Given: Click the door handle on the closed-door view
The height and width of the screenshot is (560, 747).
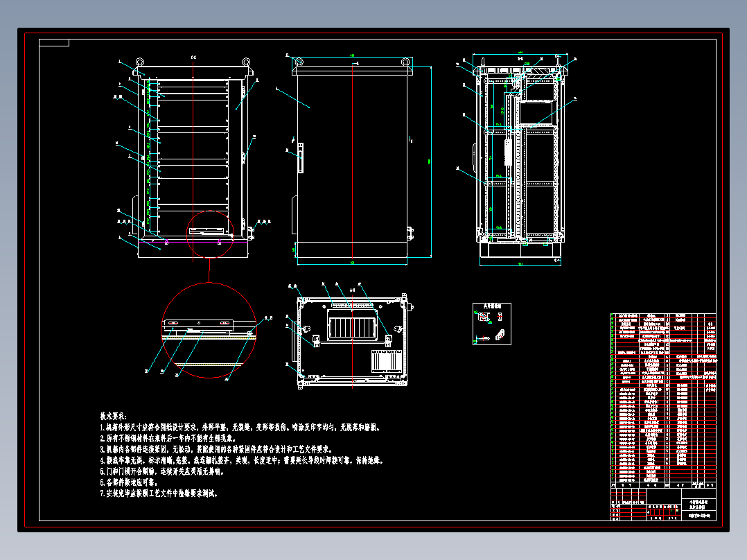Looking at the screenshot, I should pos(301,157).
